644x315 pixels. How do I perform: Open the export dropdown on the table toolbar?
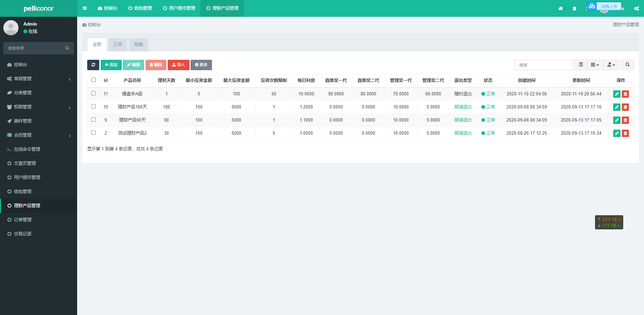(x=611, y=65)
